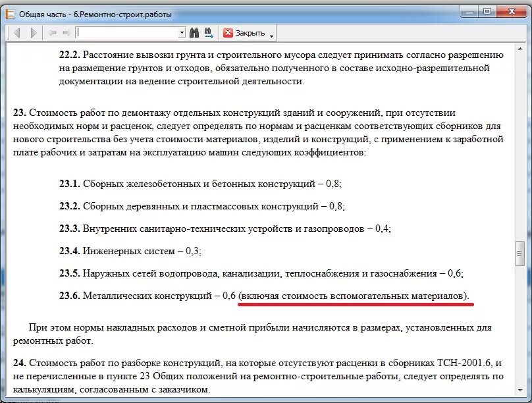Image resolution: width=532 pixels, height=403 pixels.
Task: Click item "23.2." Сборных деревянных line
Action: coord(202,206)
